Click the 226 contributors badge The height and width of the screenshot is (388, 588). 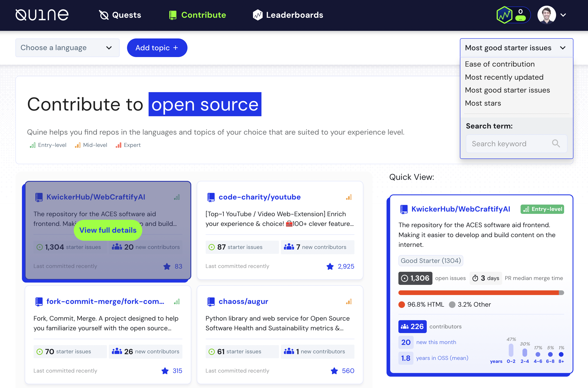coord(412,326)
